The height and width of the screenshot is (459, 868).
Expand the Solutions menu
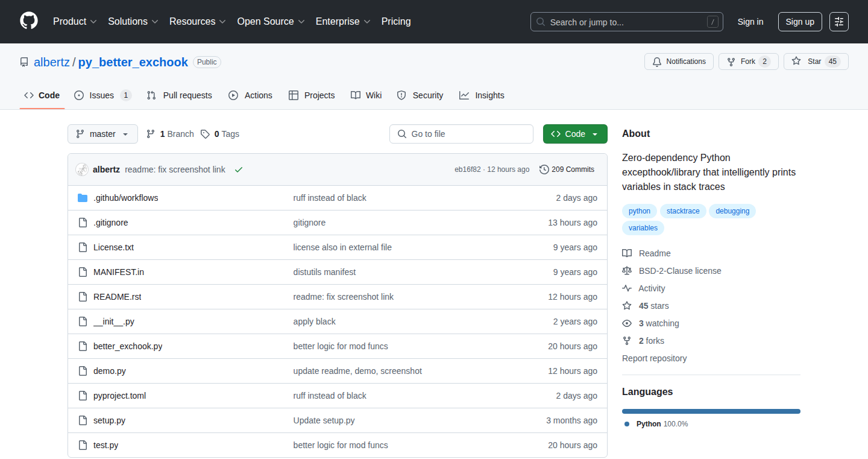pyautogui.click(x=133, y=21)
